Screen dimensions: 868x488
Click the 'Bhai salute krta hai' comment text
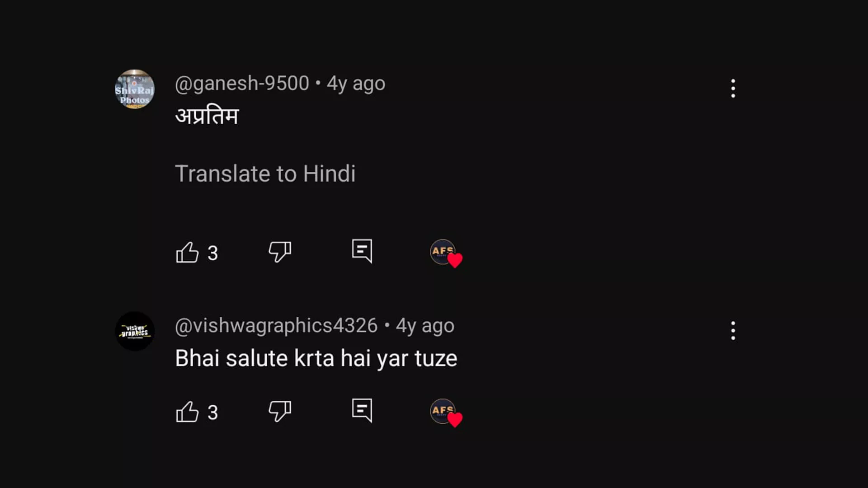pyautogui.click(x=316, y=358)
